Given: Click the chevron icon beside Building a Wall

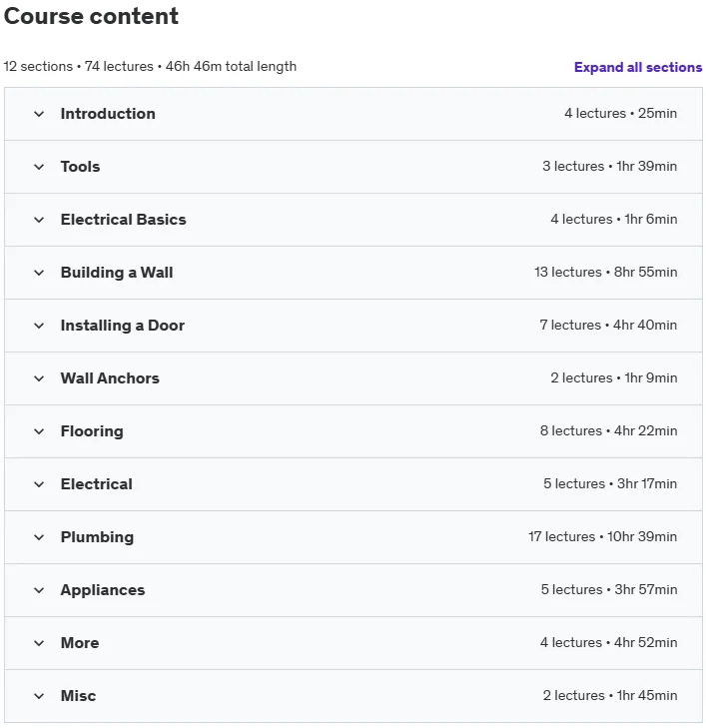Looking at the screenshot, I should click(39, 273).
